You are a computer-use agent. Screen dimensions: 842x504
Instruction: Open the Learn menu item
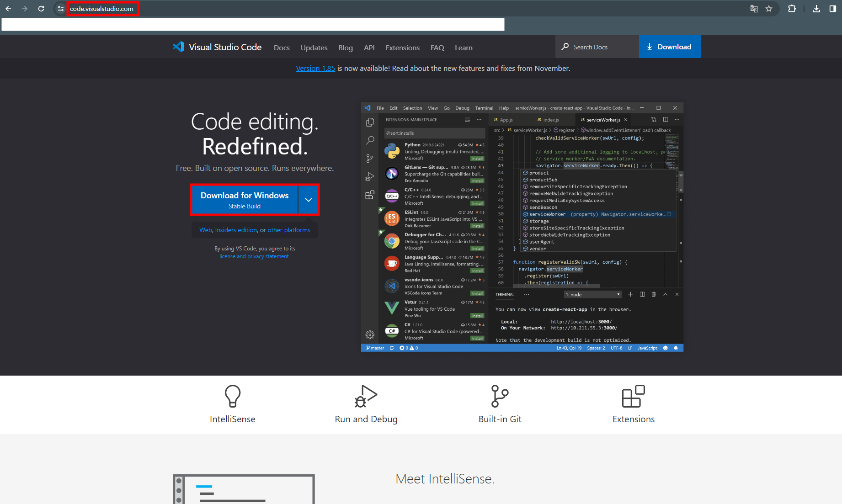[464, 48]
